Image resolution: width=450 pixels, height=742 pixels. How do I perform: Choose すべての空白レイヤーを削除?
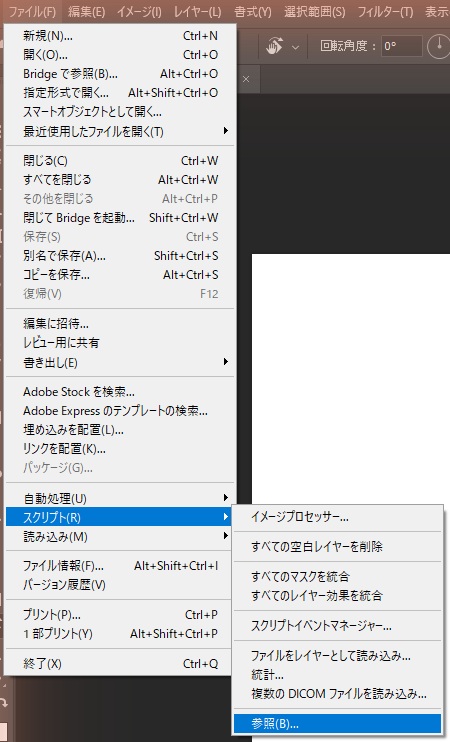point(337,547)
